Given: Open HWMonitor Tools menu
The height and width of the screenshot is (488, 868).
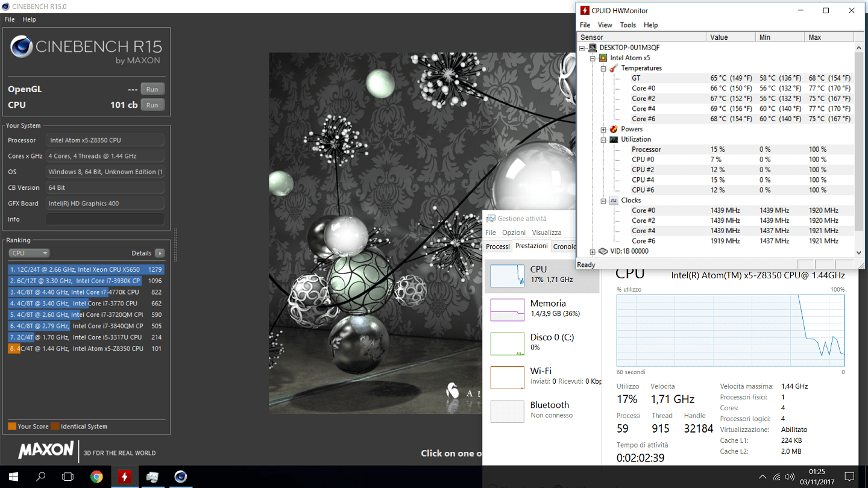Looking at the screenshot, I should tap(628, 25).
